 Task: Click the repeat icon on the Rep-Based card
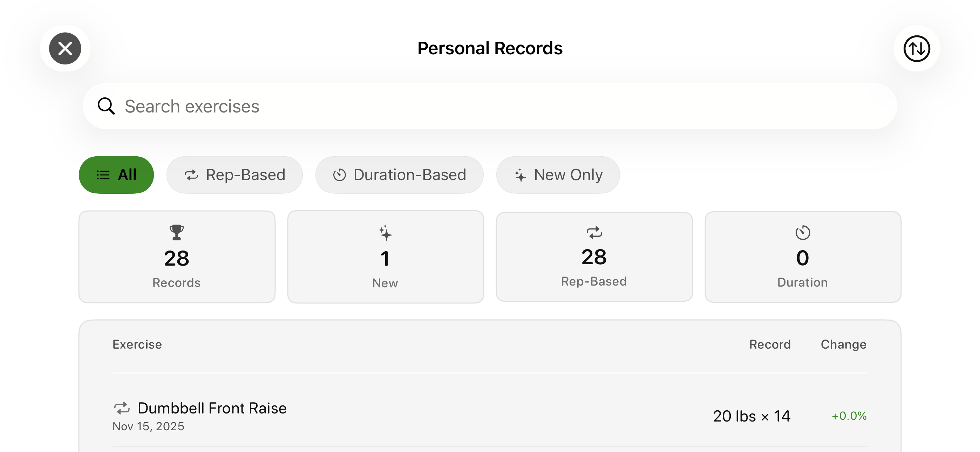[594, 232]
